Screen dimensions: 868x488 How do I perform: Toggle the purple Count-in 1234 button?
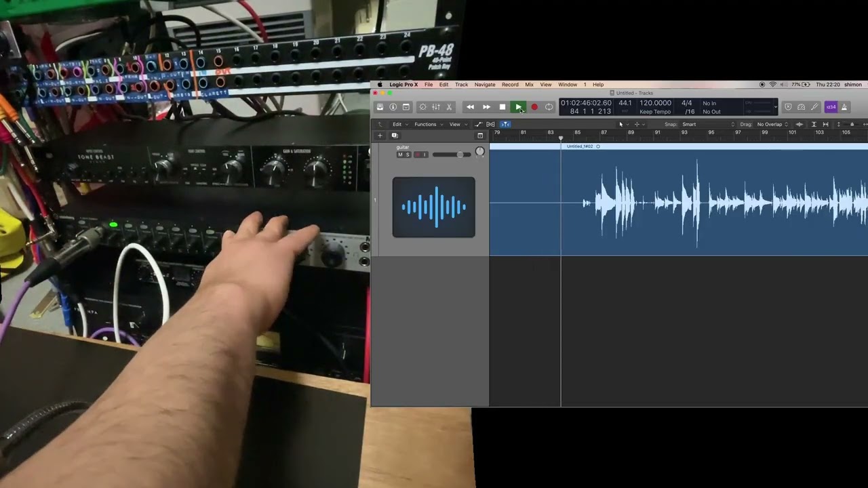(831, 107)
